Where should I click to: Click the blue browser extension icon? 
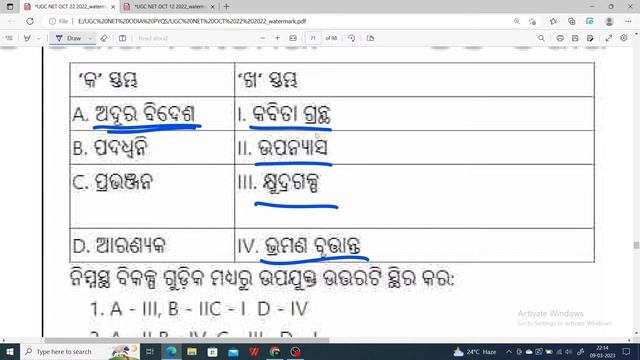click(590, 21)
